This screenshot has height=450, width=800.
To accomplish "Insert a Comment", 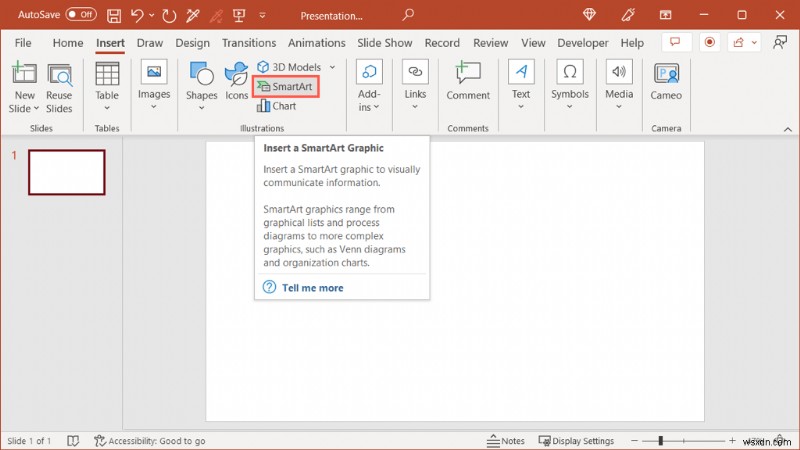I will (468, 81).
